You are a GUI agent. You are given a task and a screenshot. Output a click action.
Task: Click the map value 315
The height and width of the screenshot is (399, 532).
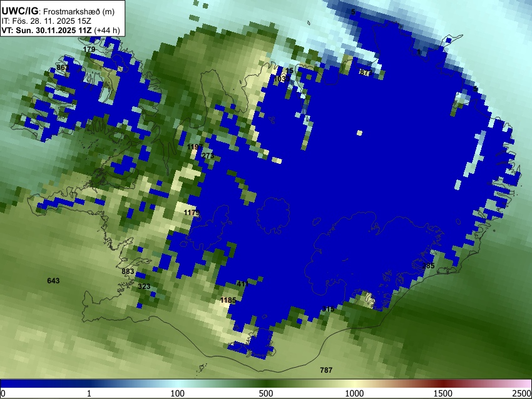[x=328, y=309]
